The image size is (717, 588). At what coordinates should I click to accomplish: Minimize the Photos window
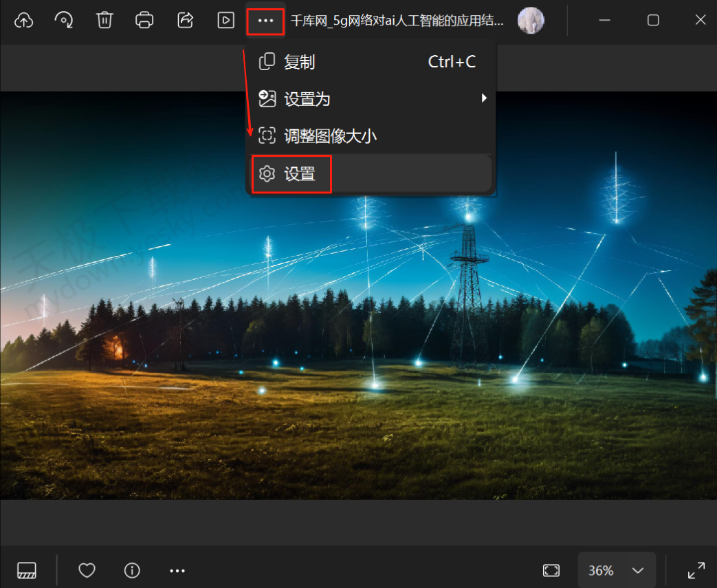pos(604,21)
